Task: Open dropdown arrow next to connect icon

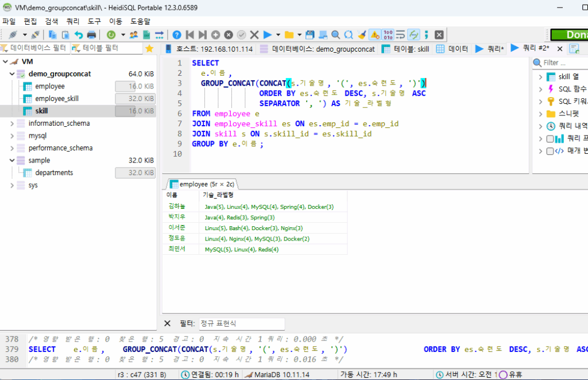Action: pos(25,35)
